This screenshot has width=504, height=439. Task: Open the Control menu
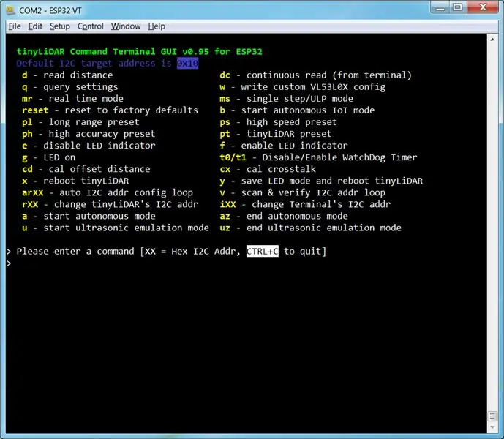click(90, 26)
